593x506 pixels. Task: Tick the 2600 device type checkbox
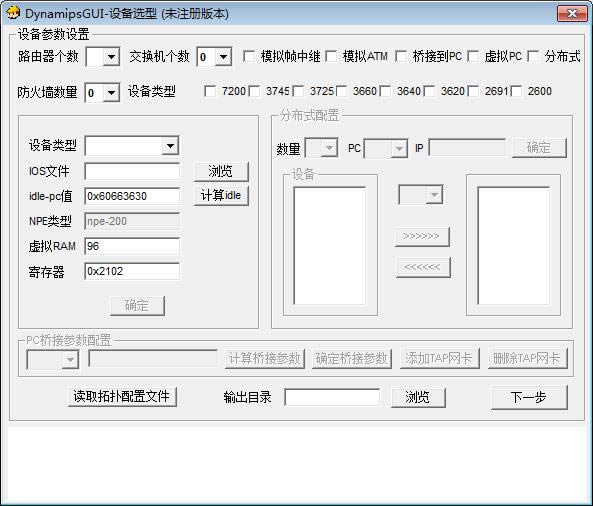(x=517, y=91)
